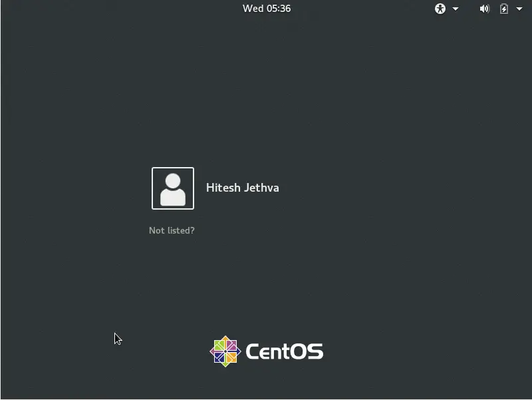Click the volume control in status area
The height and width of the screenshot is (400, 532).
click(x=485, y=9)
